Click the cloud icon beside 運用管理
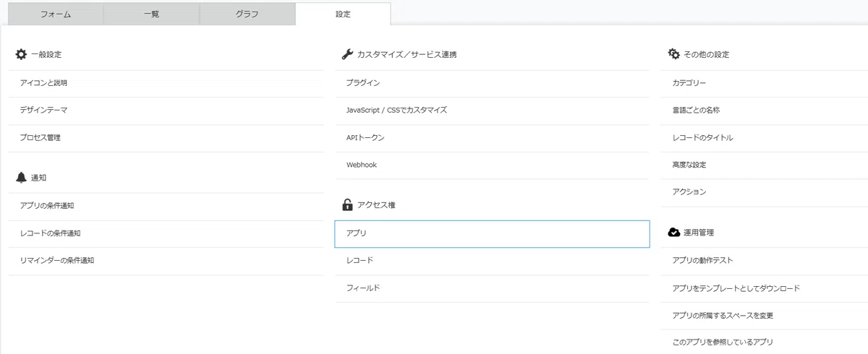868x354 pixels. pos(673,232)
